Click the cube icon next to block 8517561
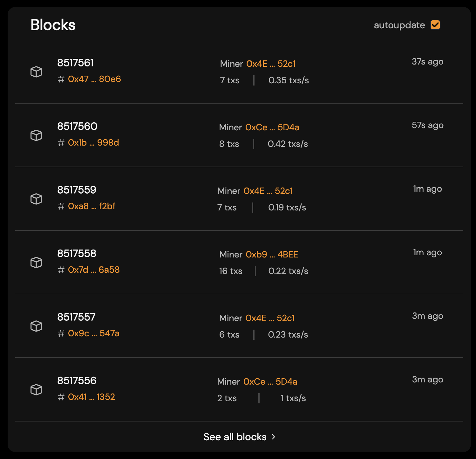The height and width of the screenshot is (459, 476). 36,72
